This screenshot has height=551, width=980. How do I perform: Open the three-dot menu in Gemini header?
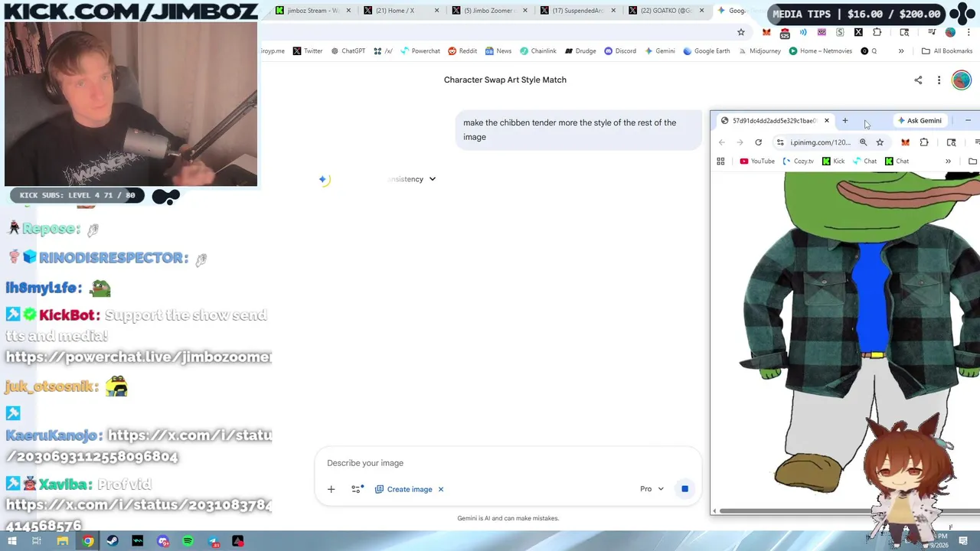coord(939,80)
